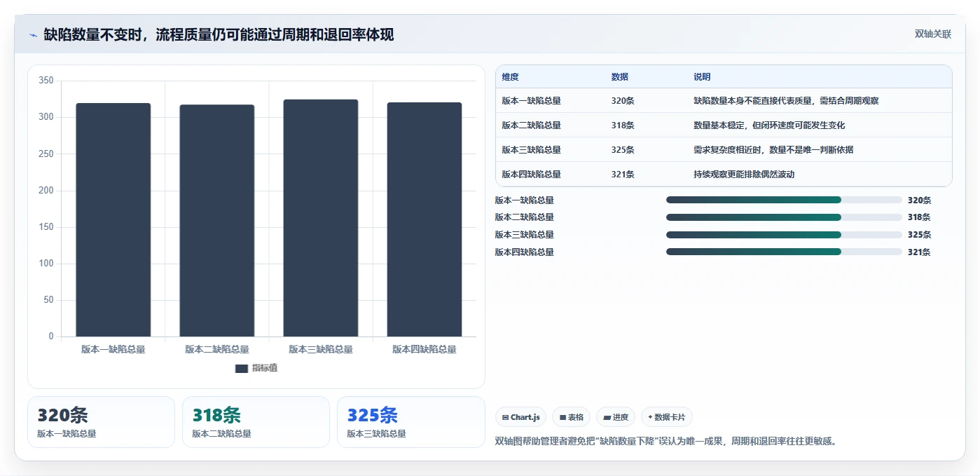Click table value 320条
980x476 pixels.
[623, 101]
